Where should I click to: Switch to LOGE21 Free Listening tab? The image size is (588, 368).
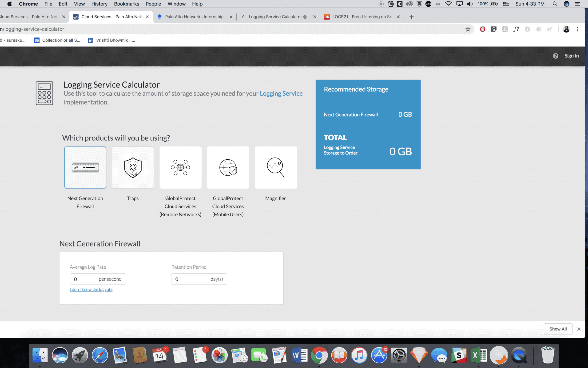click(362, 17)
